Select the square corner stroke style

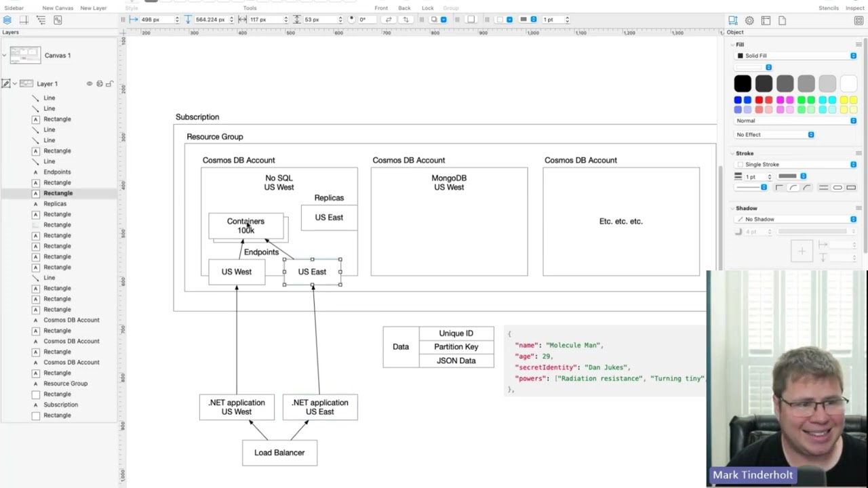(x=779, y=188)
